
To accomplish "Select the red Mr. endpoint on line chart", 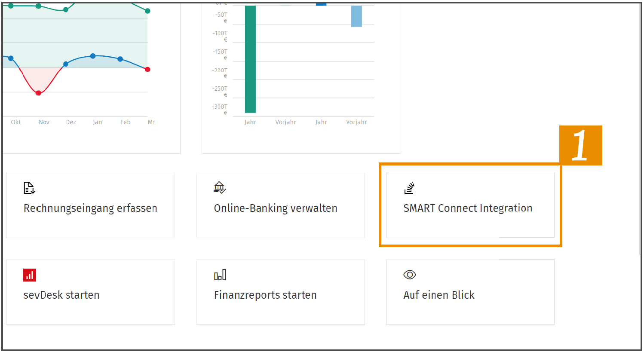I will point(147,69).
